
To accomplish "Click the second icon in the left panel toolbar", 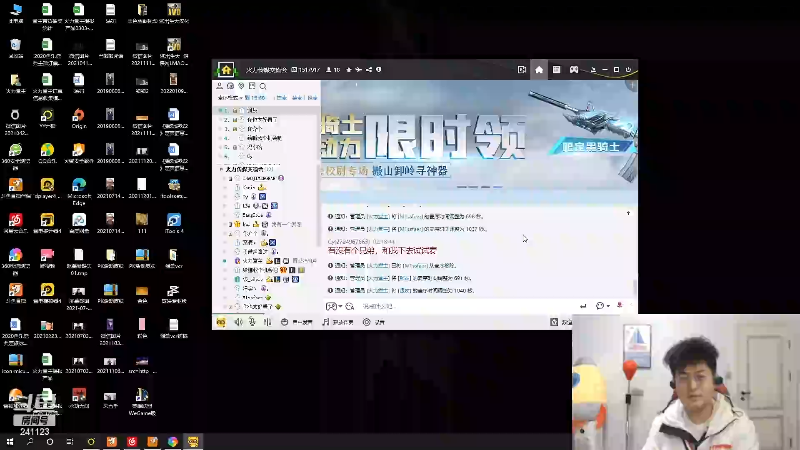I will 231,86.
